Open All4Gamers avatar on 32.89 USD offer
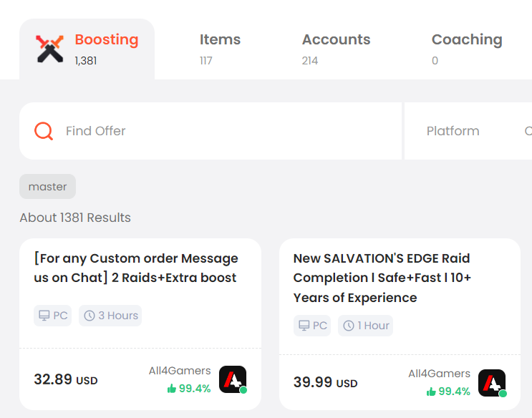Screen dimensions: 532x418 [x=233, y=379]
